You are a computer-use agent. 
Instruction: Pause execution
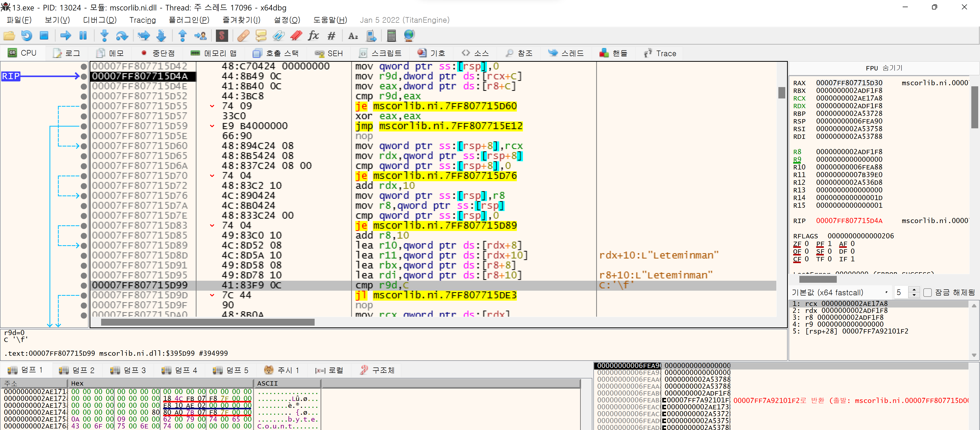(x=83, y=36)
